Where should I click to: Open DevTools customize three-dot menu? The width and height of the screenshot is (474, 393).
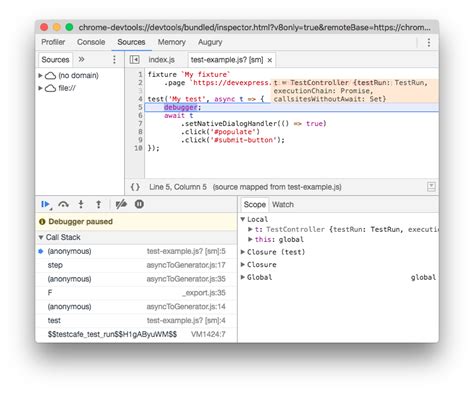(429, 42)
